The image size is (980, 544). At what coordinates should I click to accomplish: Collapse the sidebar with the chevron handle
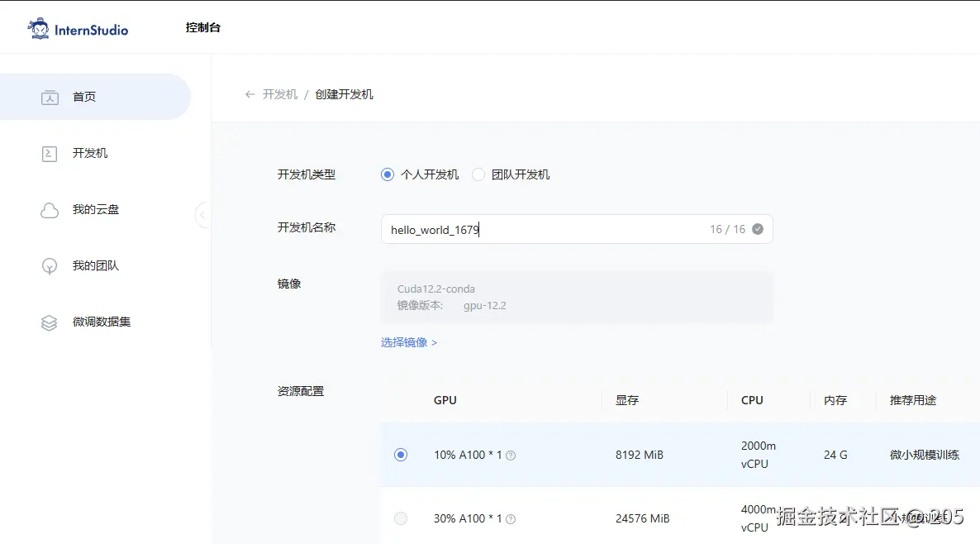202,214
